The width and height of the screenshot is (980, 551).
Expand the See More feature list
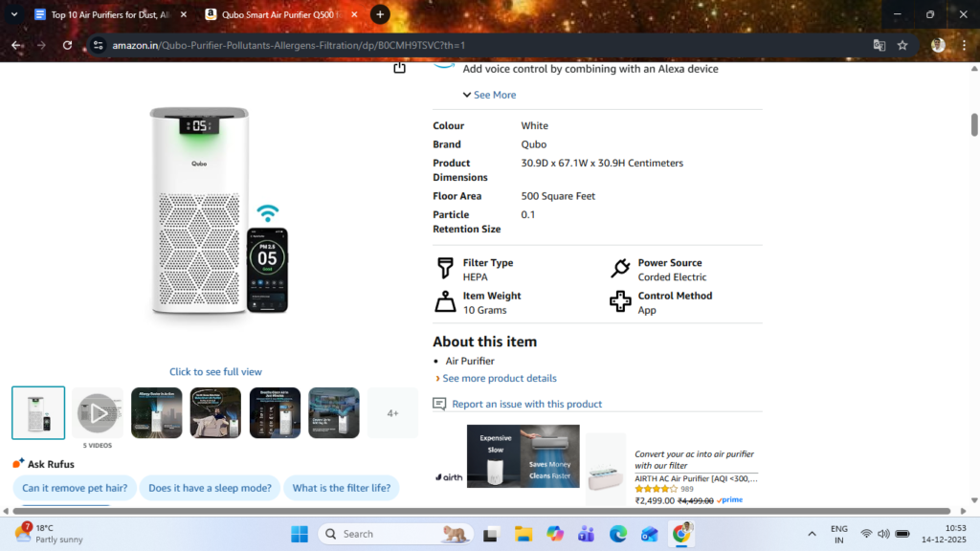pos(489,95)
